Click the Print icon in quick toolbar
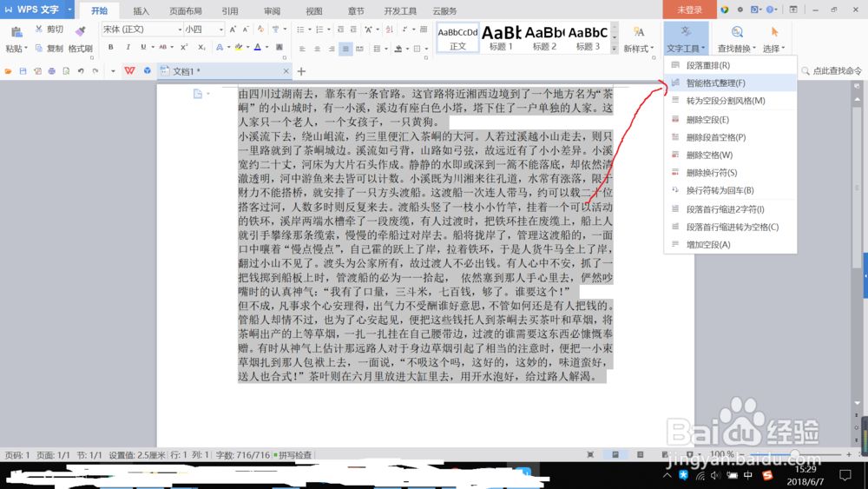Screen dimensions: 868x489 point(51,71)
